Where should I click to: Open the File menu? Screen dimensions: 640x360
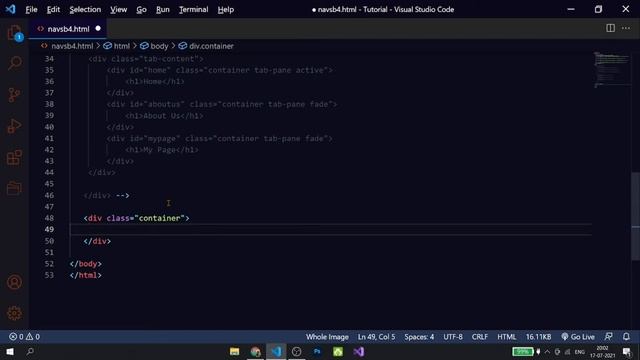coord(31,9)
